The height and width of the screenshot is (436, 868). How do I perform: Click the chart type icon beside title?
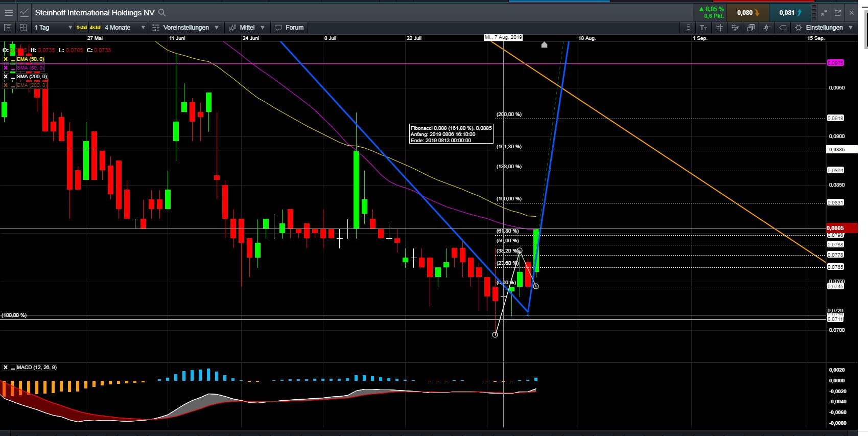click(25, 12)
